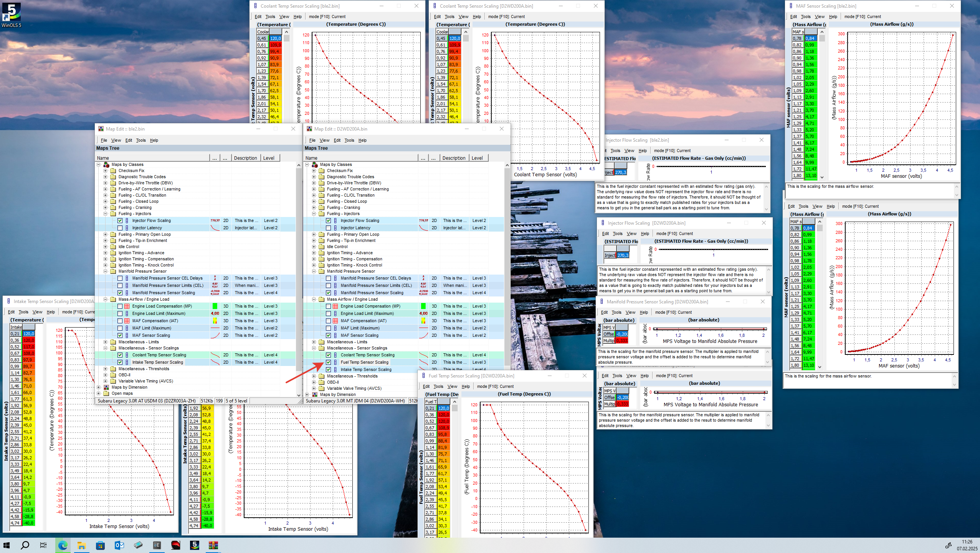Select 120,0 cell in Fuel Temp table

click(443, 408)
